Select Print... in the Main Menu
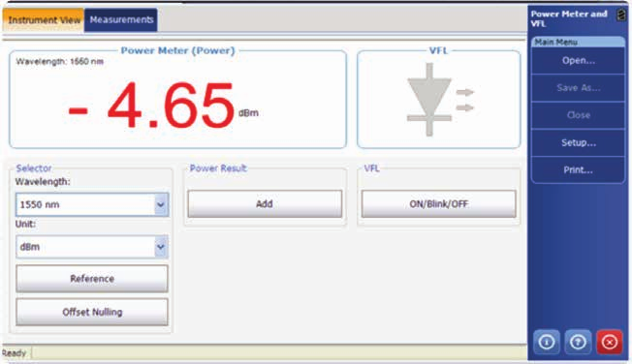The image size is (632, 364). tap(578, 170)
